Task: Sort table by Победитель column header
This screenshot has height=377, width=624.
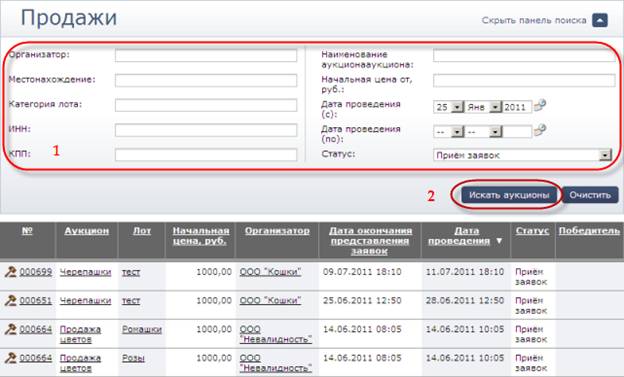Action: point(589,231)
